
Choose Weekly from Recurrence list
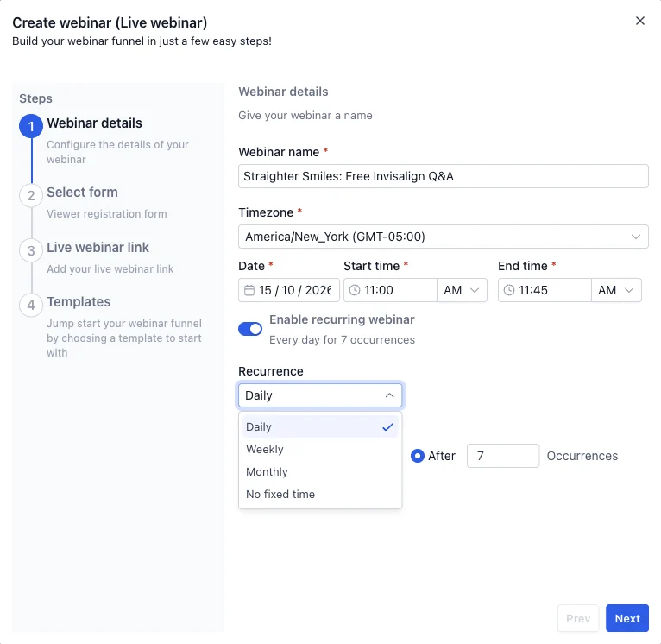coord(320,449)
